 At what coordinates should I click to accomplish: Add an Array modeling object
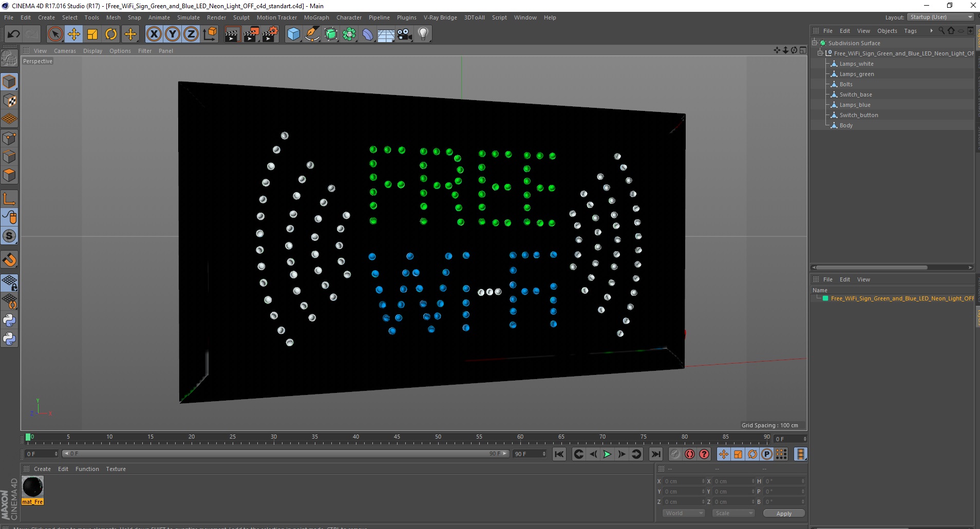(x=350, y=34)
